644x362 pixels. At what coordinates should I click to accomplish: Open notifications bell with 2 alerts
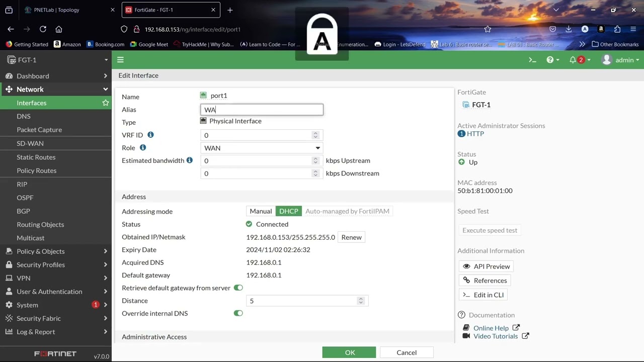click(580, 60)
